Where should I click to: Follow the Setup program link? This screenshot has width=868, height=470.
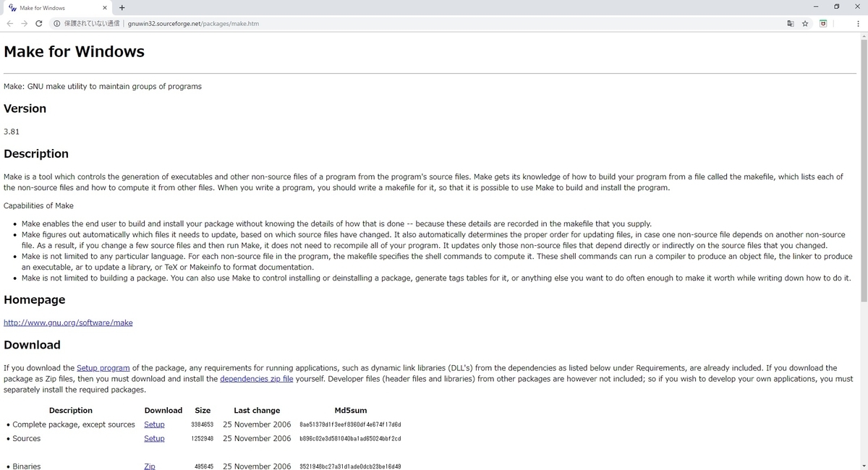click(x=103, y=367)
